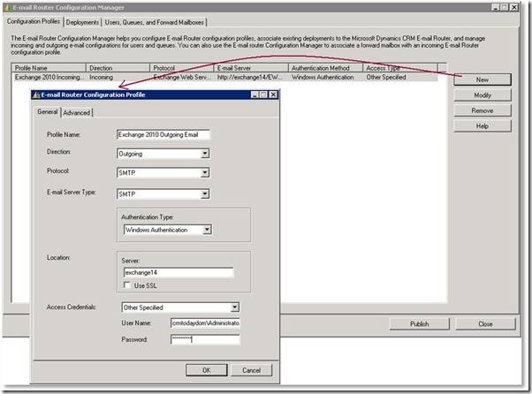Viewport: 532px width, 394px height.
Task: Minimize the Configuration Profile dialog
Action: pos(255,95)
